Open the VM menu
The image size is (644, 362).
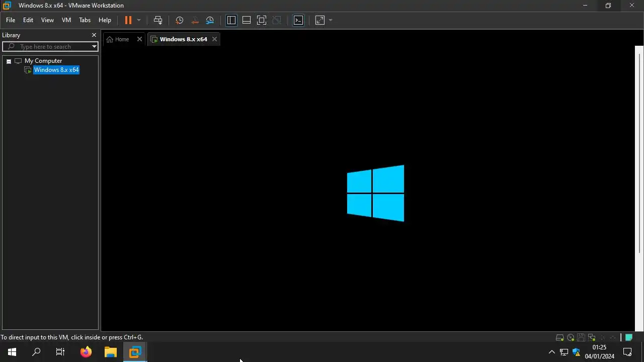click(x=66, y=20)
